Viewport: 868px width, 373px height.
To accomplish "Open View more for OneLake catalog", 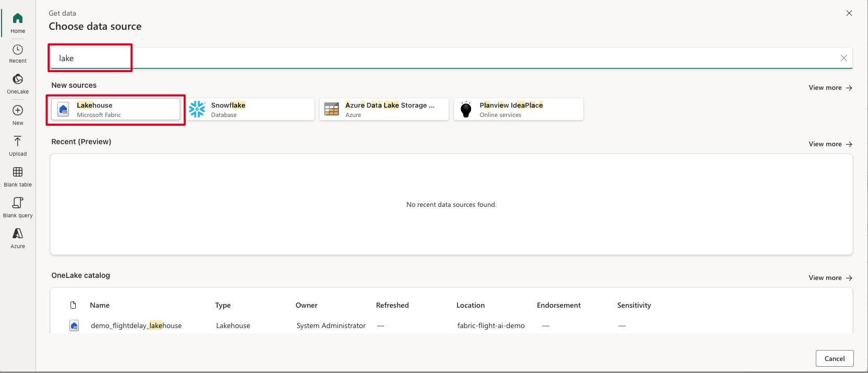I will click(x=830, y=278).
